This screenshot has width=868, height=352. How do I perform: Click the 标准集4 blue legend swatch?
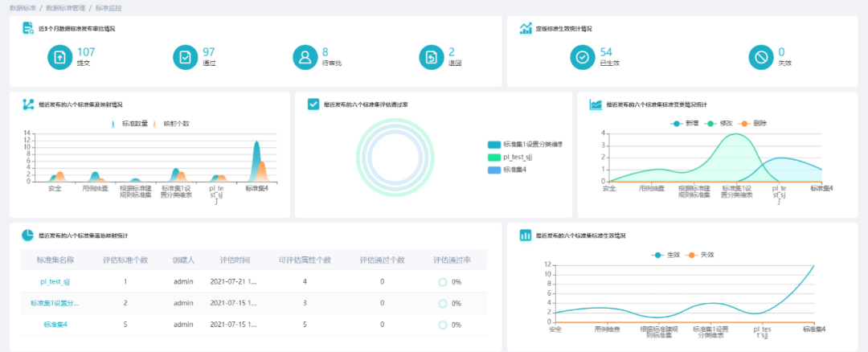(x=494, y=170)
